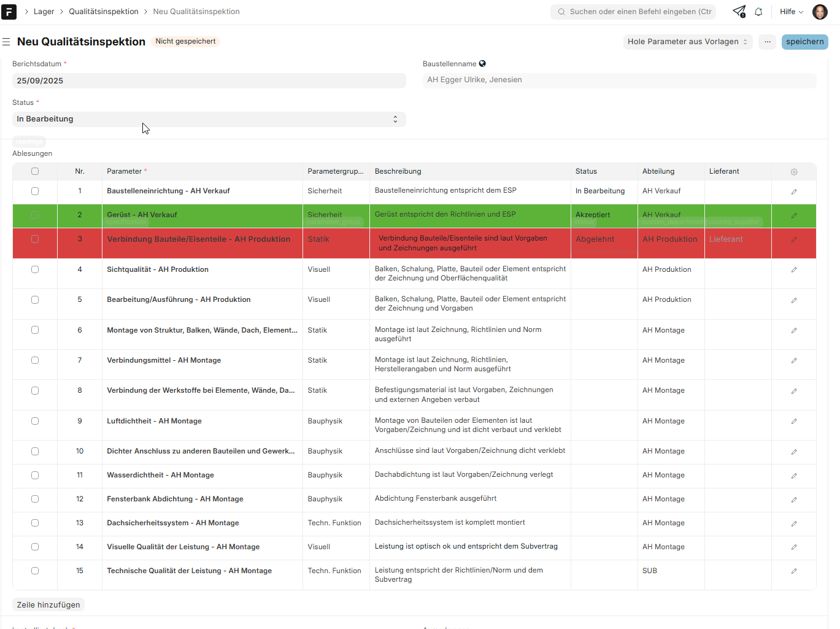Go to Qualitätsinspektion breadcrumb
The height and width of the screenshot is (629, 840).
(104, 12)
